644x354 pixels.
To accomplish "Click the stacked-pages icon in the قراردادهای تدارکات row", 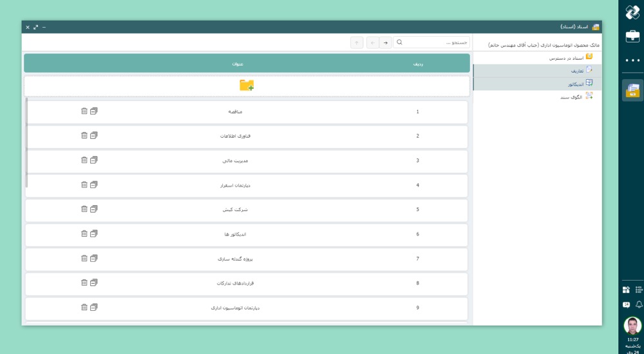I will [x=93, y=282].
